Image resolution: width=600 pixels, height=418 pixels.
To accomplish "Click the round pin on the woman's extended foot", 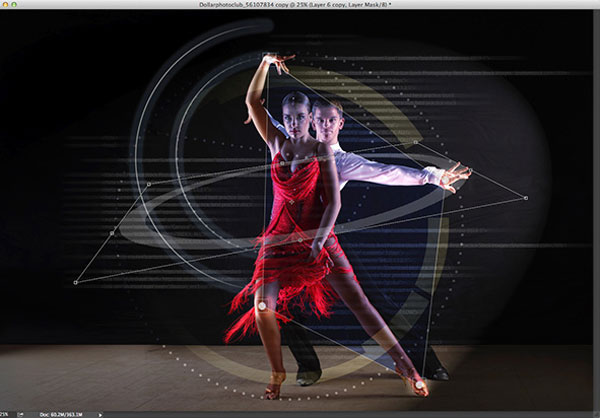I will [x=420, y=385].
